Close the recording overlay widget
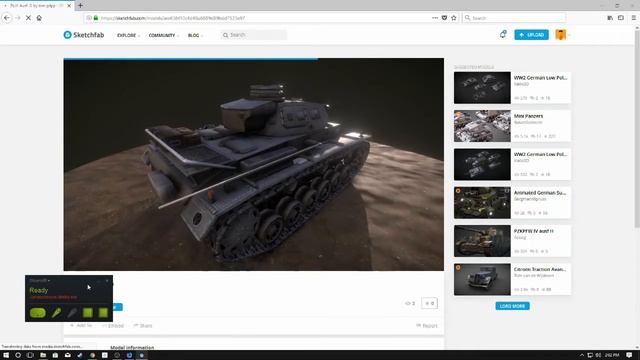 point(107,280)
